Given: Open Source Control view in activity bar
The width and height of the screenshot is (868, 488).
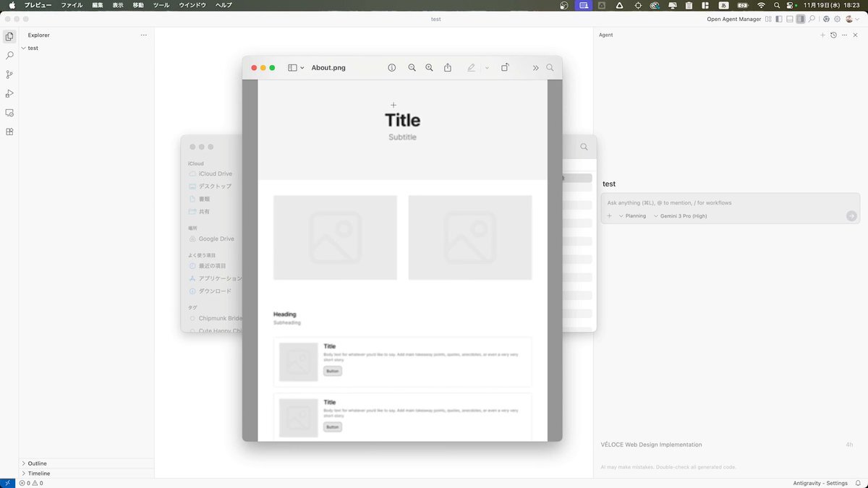Looking at the screenshot, I should click(x=9, y=74).
